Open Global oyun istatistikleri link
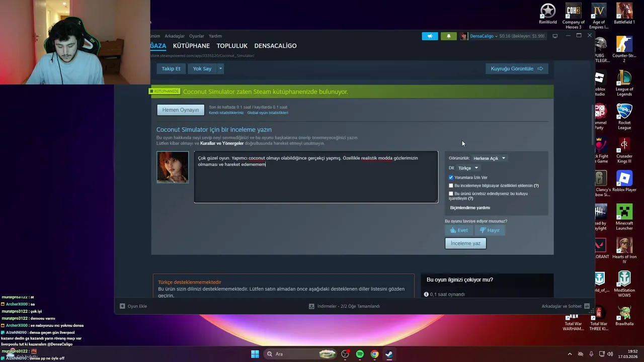644x362 pixels. tap(268, 113)
